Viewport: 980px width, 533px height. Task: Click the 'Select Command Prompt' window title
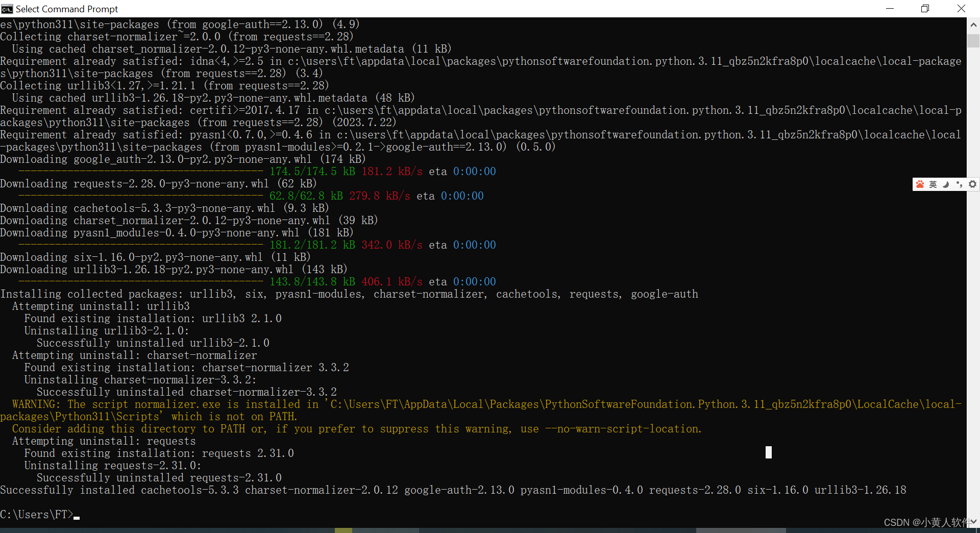(67, 9)
